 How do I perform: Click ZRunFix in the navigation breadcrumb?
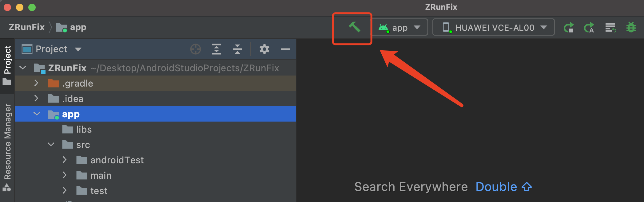pos(27,27)
